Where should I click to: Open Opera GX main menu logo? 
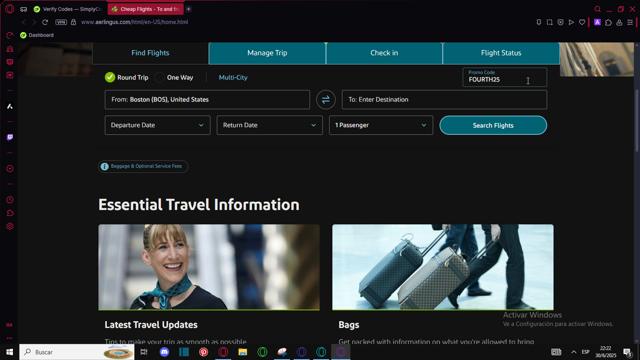pyautogui.click(x=9, y=9)
